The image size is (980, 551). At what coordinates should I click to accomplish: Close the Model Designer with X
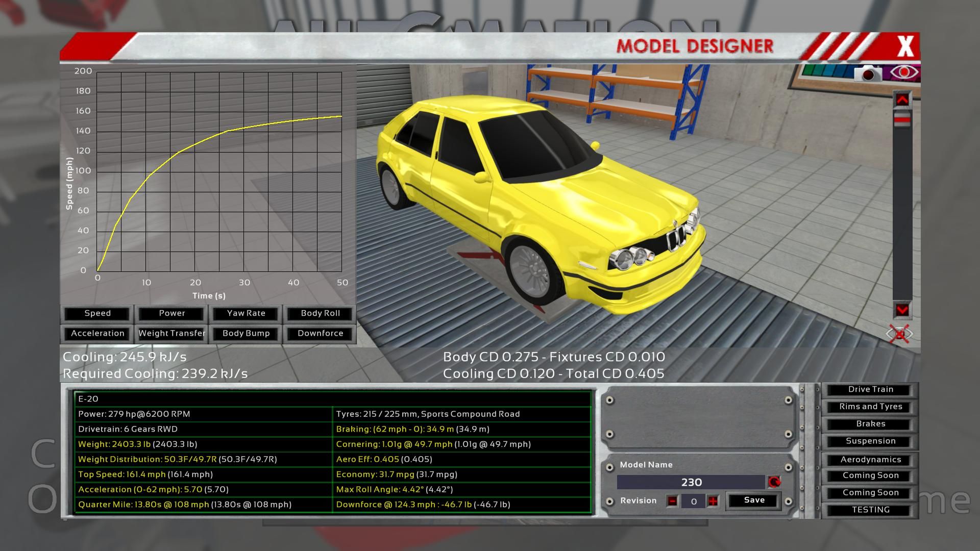click(905, 46)
